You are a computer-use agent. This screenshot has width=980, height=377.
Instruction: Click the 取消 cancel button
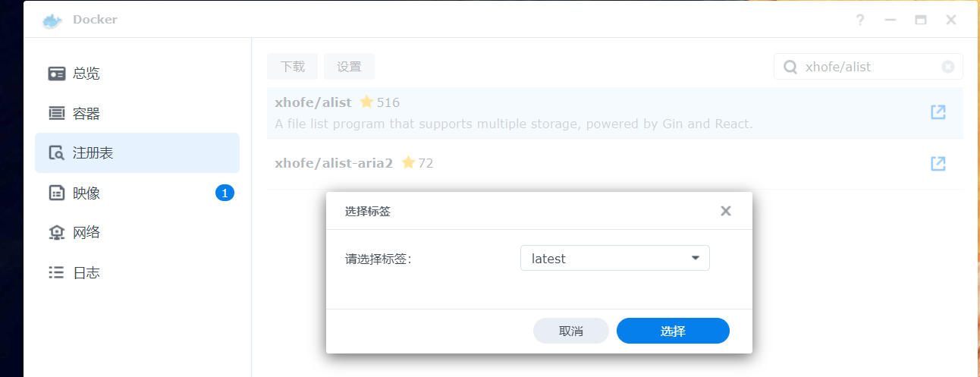[571, 331]
